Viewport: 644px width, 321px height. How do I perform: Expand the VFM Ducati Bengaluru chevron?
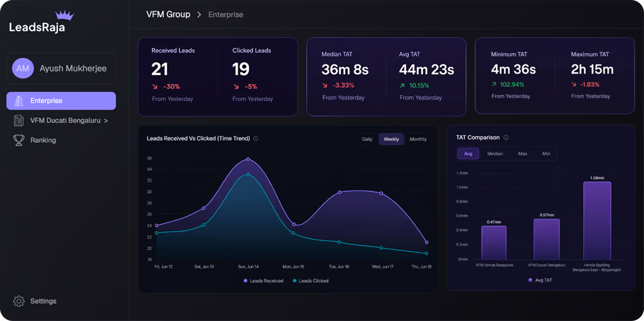pos(106,121)
